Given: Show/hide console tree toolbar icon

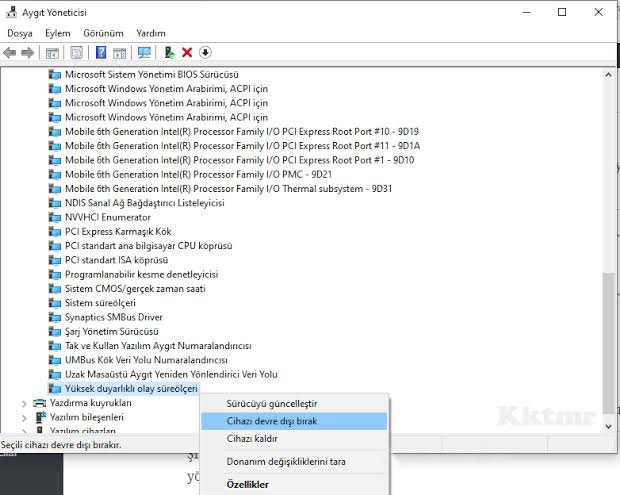Looking at the screenshot, I should point(52,53).
